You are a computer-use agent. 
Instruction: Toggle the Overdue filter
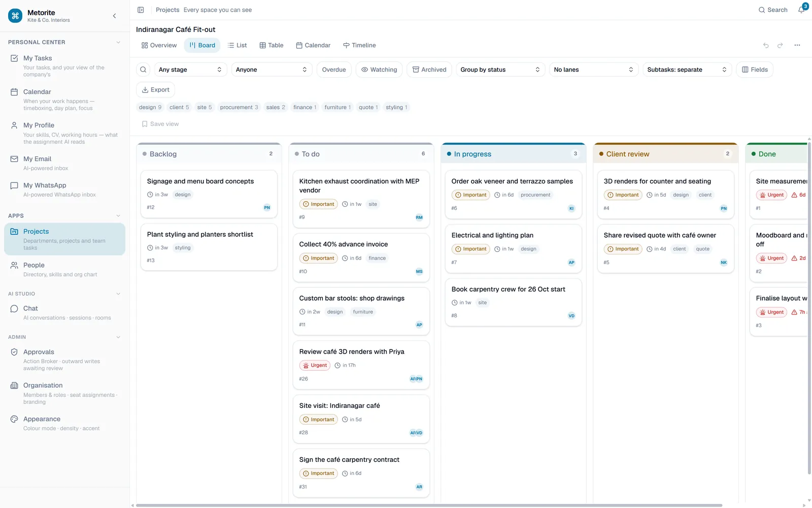(x=334, y=70)
